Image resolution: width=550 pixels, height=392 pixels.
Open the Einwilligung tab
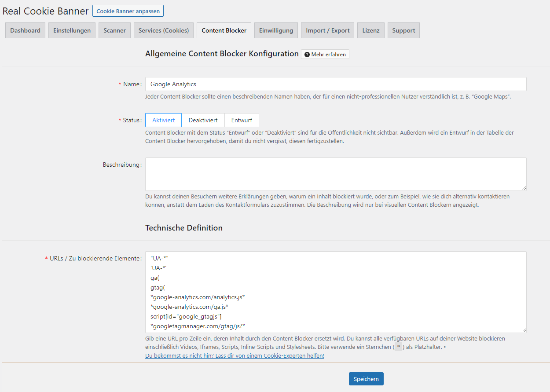276,30
